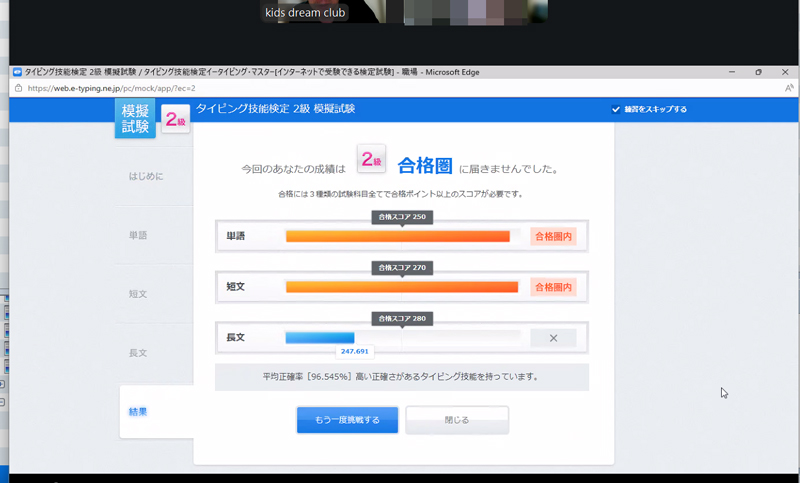
Task: Click the 模擬試験 logo badge
Action: [x=135, y=118]
